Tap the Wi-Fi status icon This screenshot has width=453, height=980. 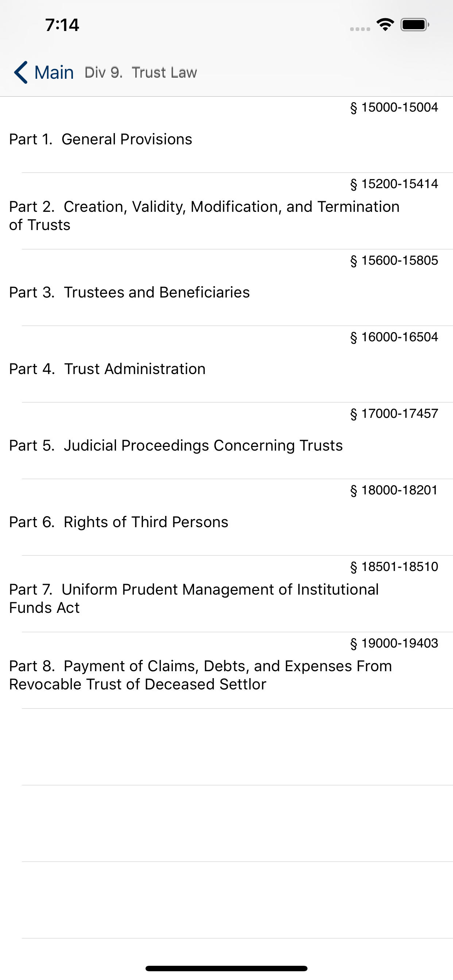tap(385, 25)
